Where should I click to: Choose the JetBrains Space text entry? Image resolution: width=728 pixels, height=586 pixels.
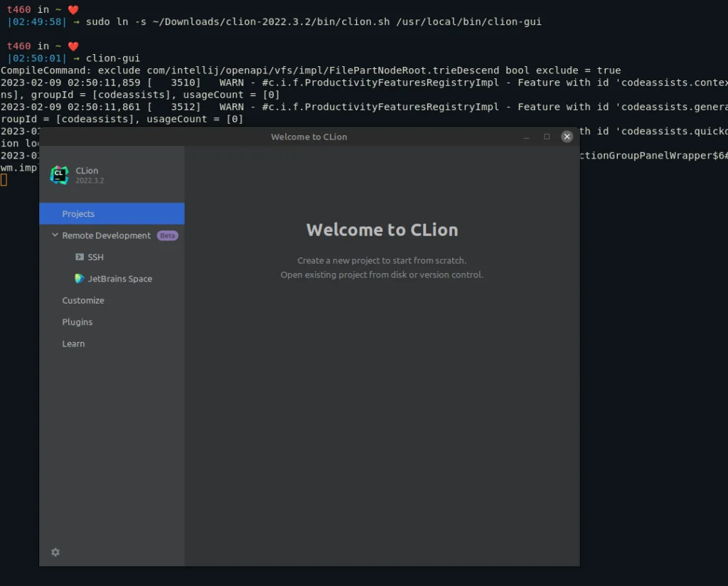coord(120,279)
